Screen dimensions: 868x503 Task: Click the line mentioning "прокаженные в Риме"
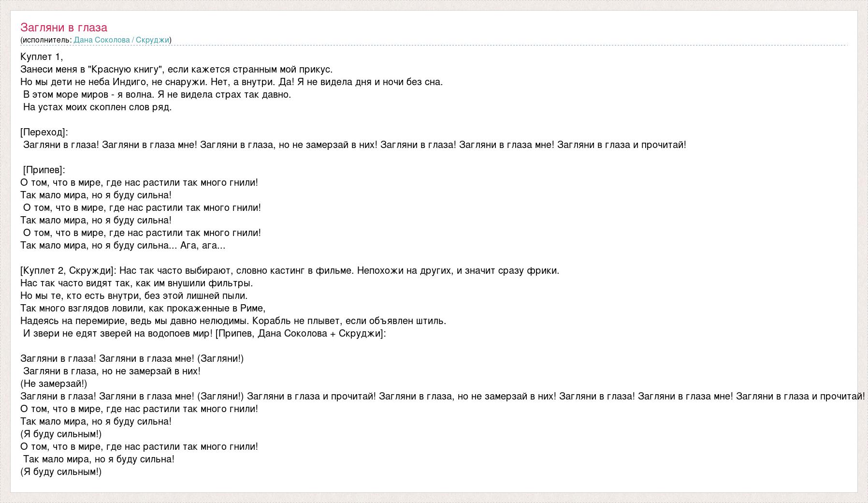pos(143,308)
